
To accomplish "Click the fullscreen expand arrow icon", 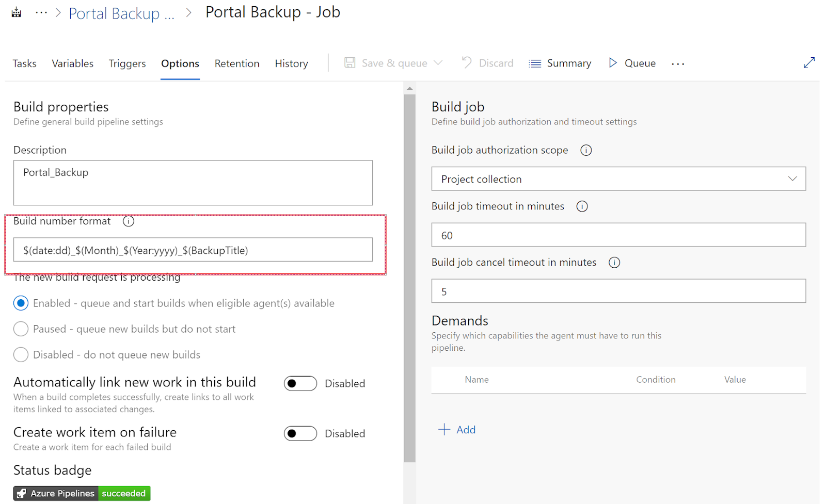I will 809,63.
